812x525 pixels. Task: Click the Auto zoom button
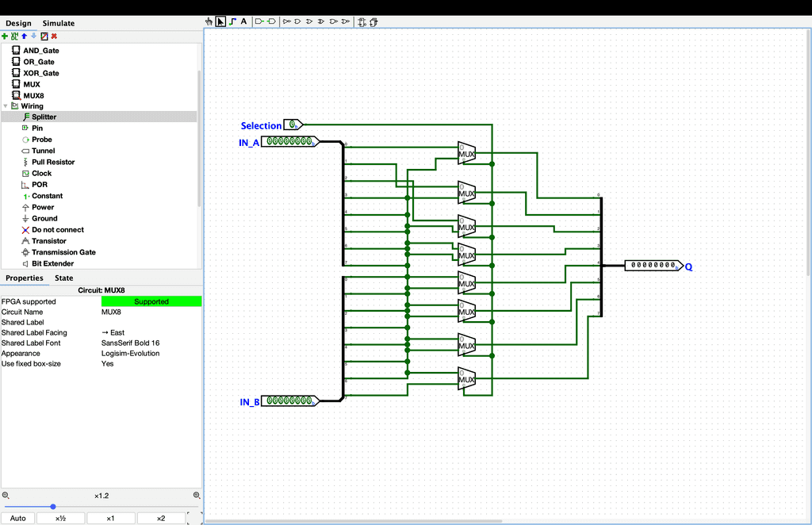[19, 519]
